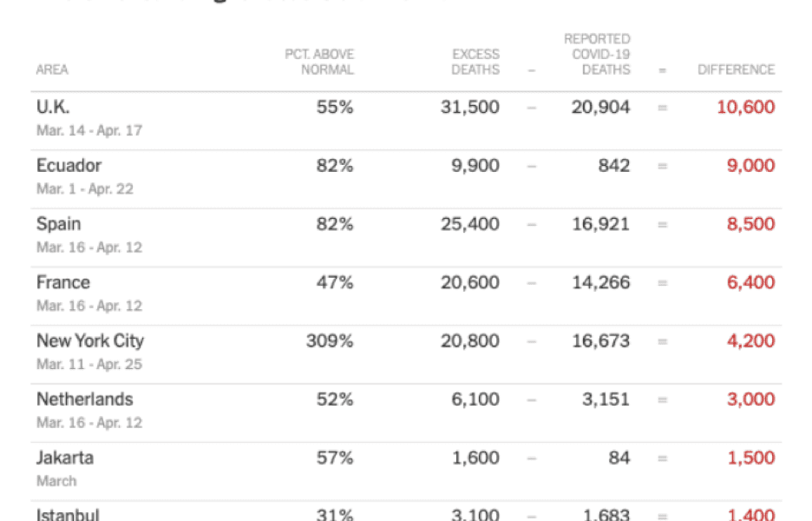Click the Netherlands area name
The width and height of the screenshot is (812, 521).
85,399
